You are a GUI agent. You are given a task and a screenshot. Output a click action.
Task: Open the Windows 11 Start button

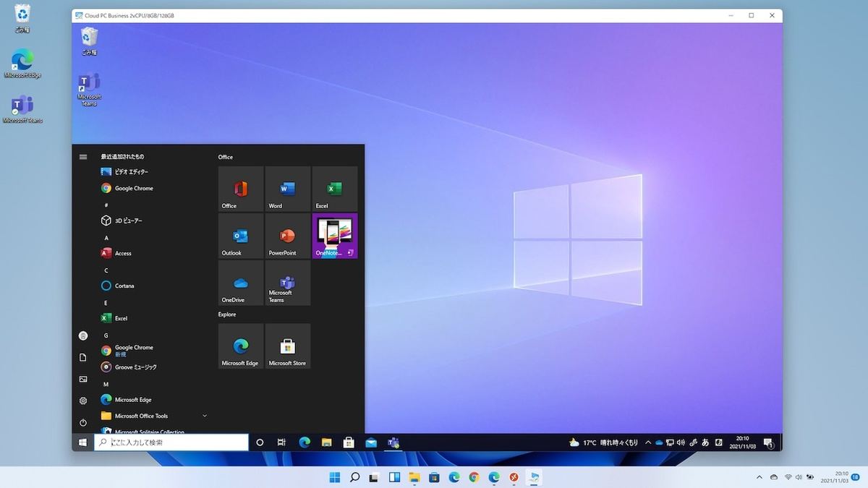(335, 477)
